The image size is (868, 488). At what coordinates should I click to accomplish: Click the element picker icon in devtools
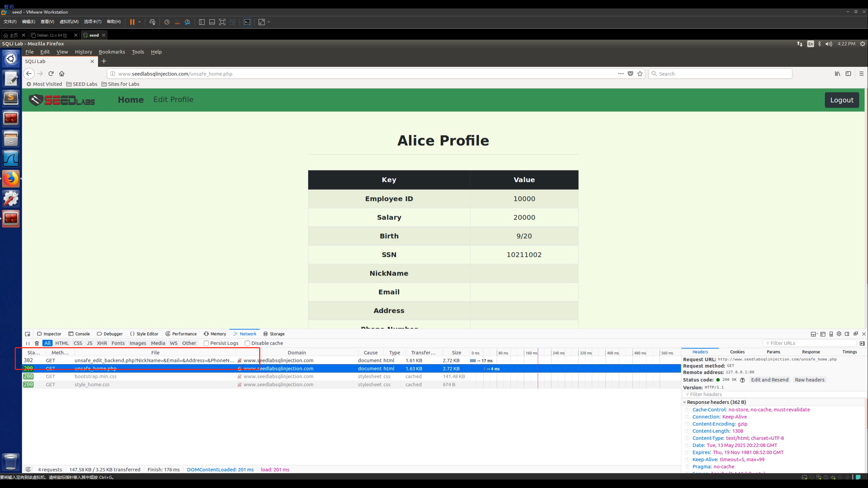click(28, 334)
